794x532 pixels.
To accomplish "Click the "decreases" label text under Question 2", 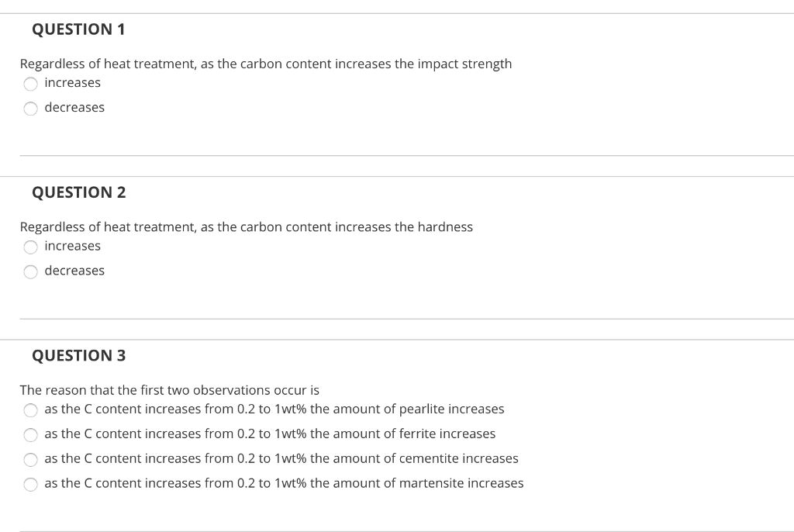I will (x=74, y=271).
